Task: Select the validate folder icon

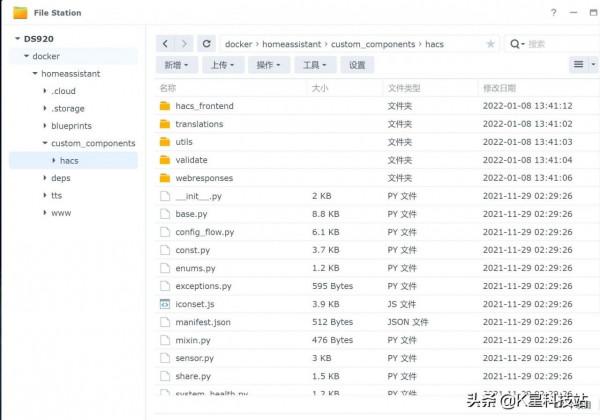Action: 165,160
